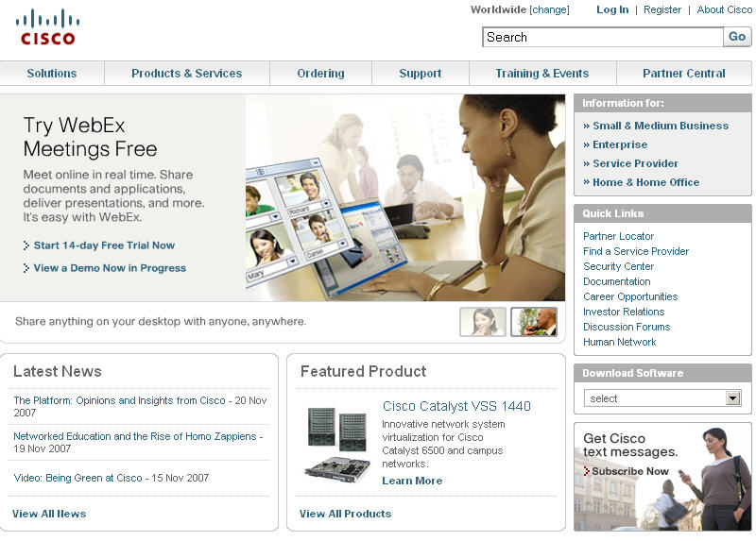The image size is (756, 541).
Task: Select the man on phone banner thumbnail
Action: [x=534, y=321]
